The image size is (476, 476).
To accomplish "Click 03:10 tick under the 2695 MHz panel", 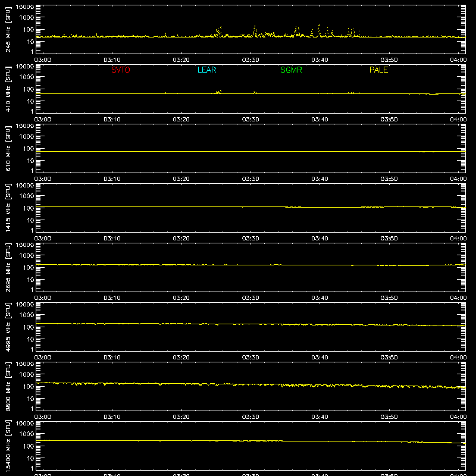I will coord(112,298).
